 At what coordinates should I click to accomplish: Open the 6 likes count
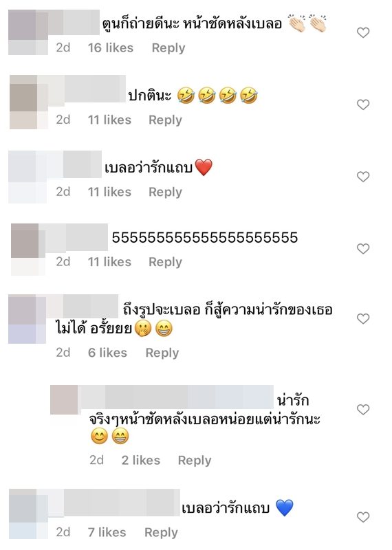(107, 353)
